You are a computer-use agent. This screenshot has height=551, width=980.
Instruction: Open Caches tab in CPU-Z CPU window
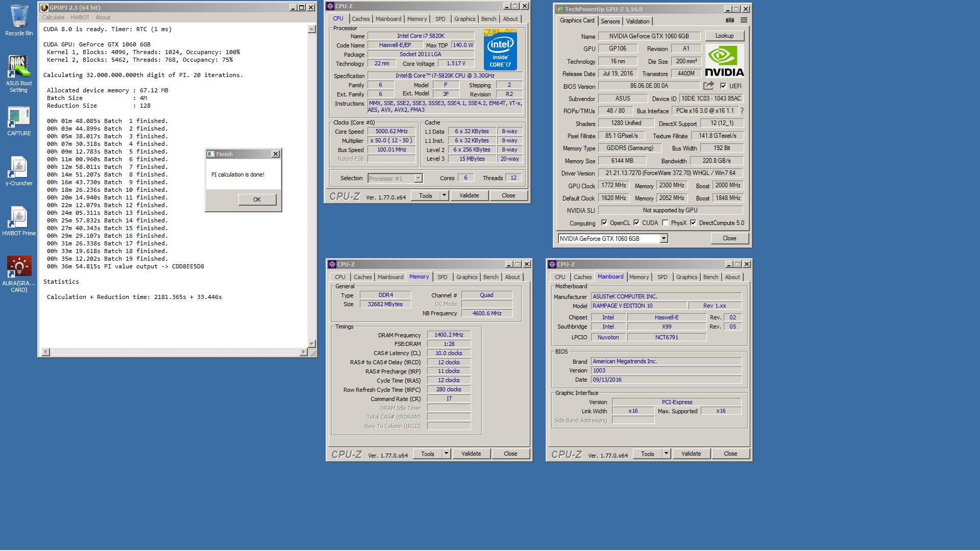coord(360,19)
